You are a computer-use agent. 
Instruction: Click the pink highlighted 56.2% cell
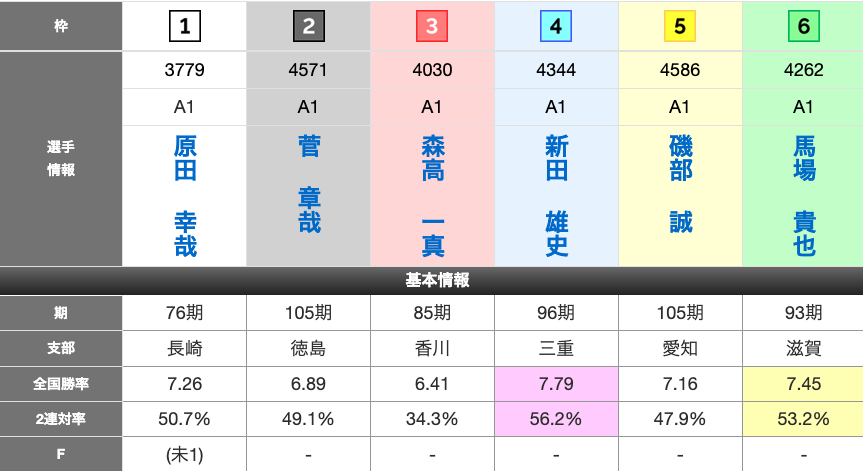pyautogui.click(x=556, y=419)
